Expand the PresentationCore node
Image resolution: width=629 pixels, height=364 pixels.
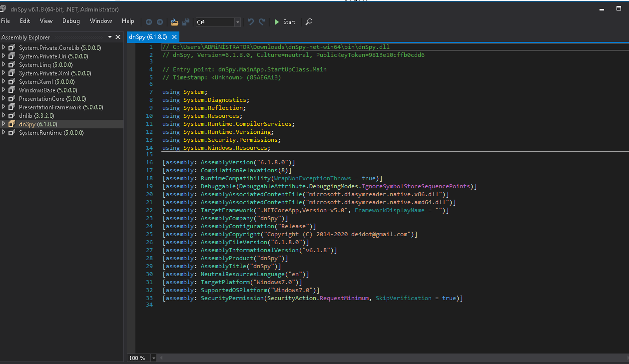[x=3, y=98]
